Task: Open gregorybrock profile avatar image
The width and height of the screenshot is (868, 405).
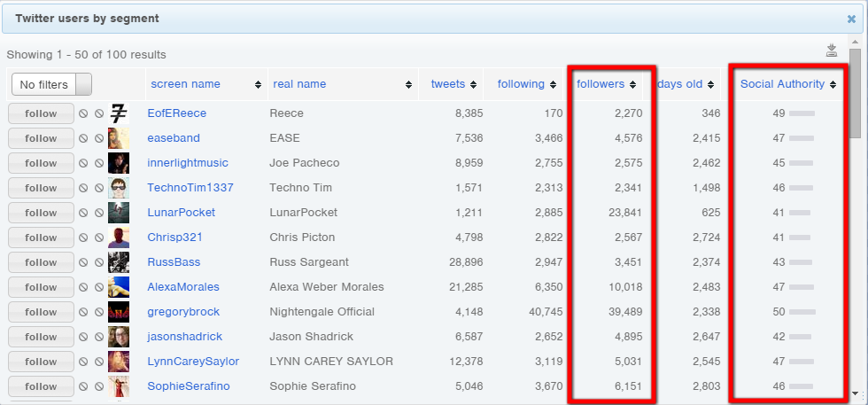Action: pyautogui.click(x=119, y=313)
